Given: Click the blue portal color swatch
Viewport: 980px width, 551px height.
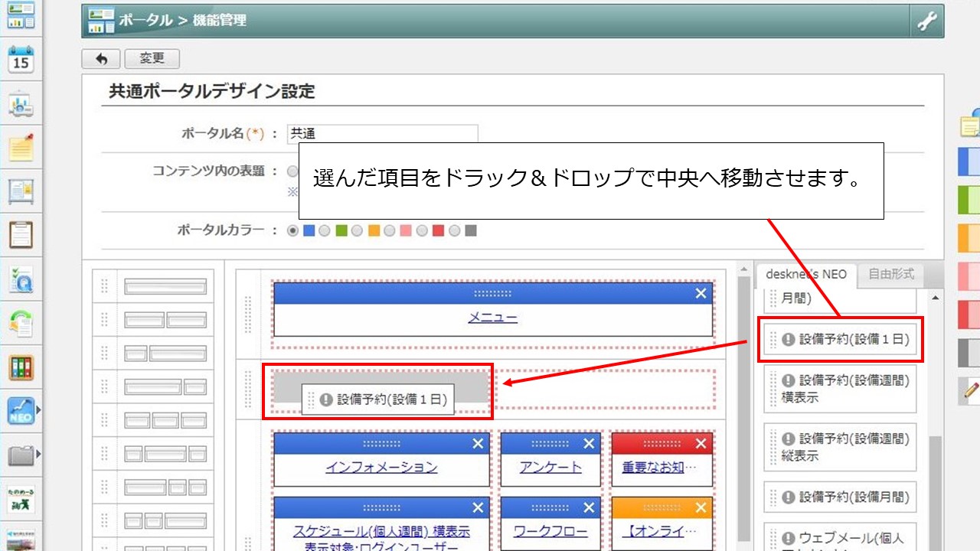Looking at the screenshot, I should click(x=309, y=230).
